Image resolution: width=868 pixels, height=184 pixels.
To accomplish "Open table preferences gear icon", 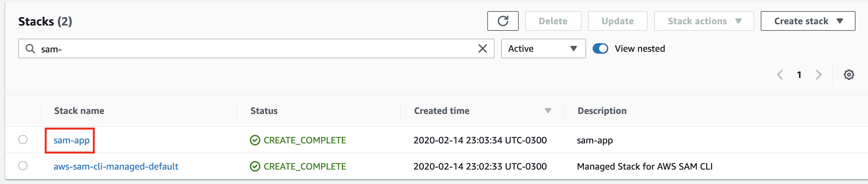I will pos(848,75).
